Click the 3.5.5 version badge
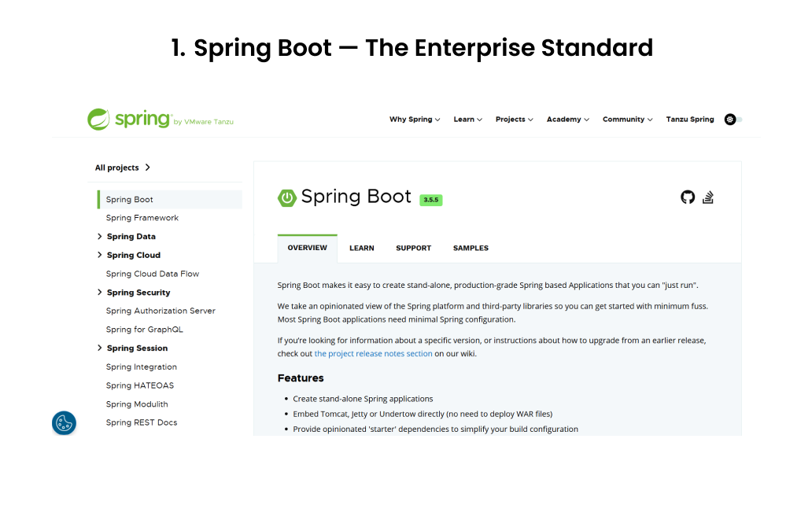The width and height of the screenshot is (812, 505). point(430,199)
